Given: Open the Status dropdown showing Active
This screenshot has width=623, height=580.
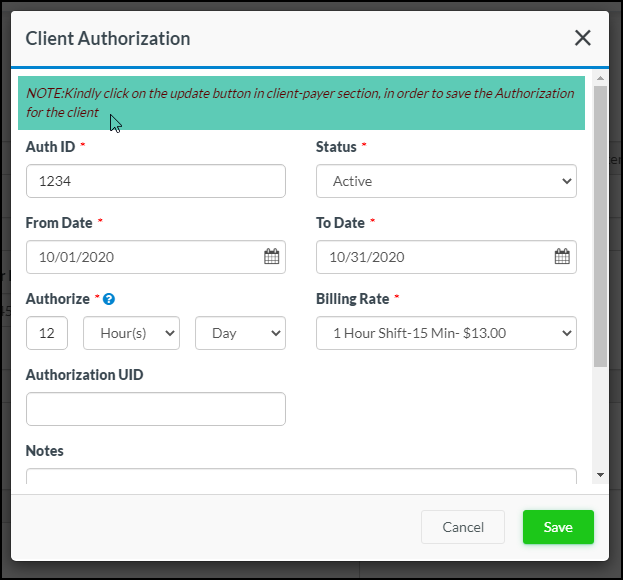Looking at the screenshot, I should pos(446,181).
